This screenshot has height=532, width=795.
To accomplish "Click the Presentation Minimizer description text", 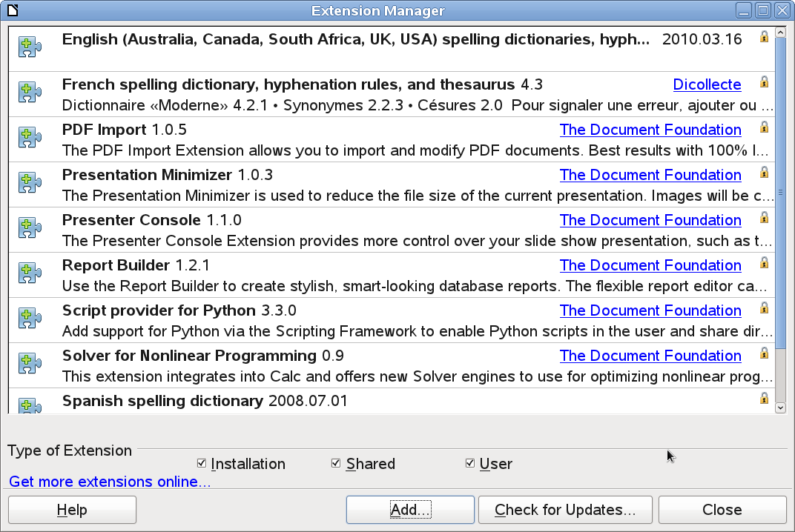I will (x=418, y=196).
